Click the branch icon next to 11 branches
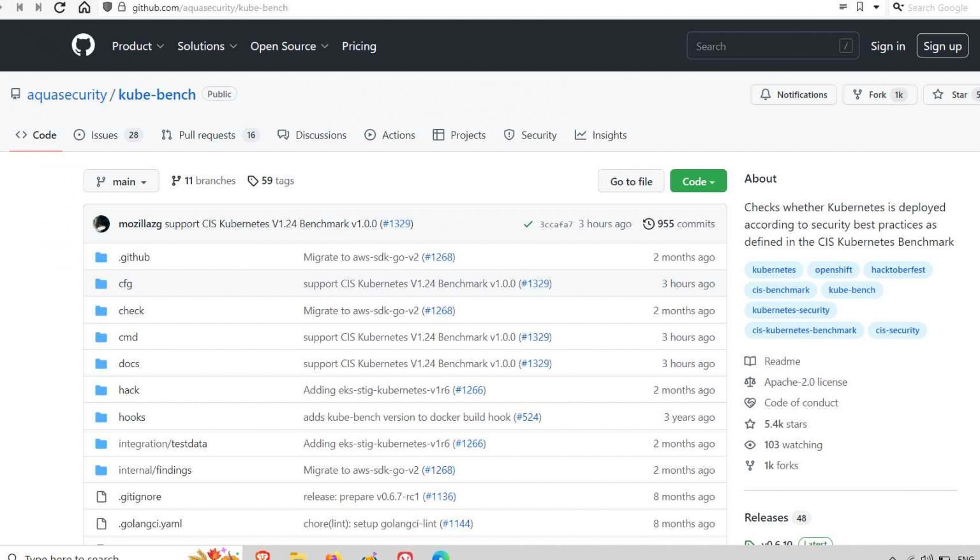This screenshot has width=980, height=560. (x=176, y=181)
